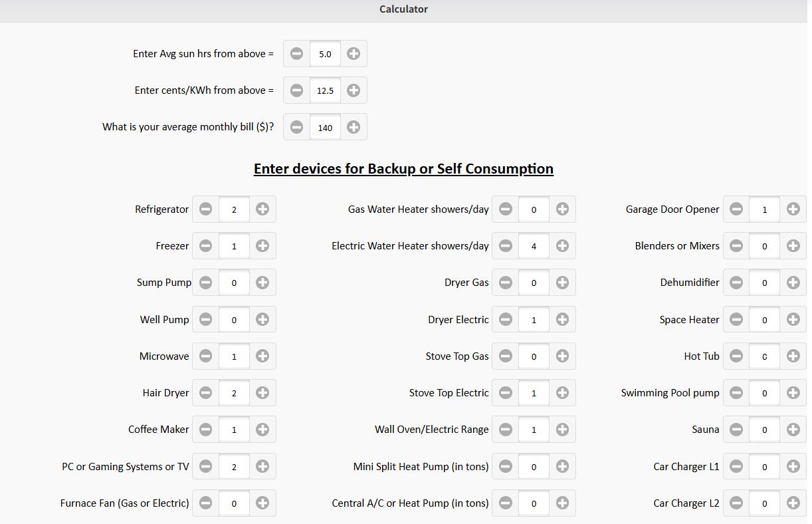Image resolution: width=812 pixels, height=524 pixels.
Task: Increase the Refrigerator count with plus
Action: pos(262,209)
